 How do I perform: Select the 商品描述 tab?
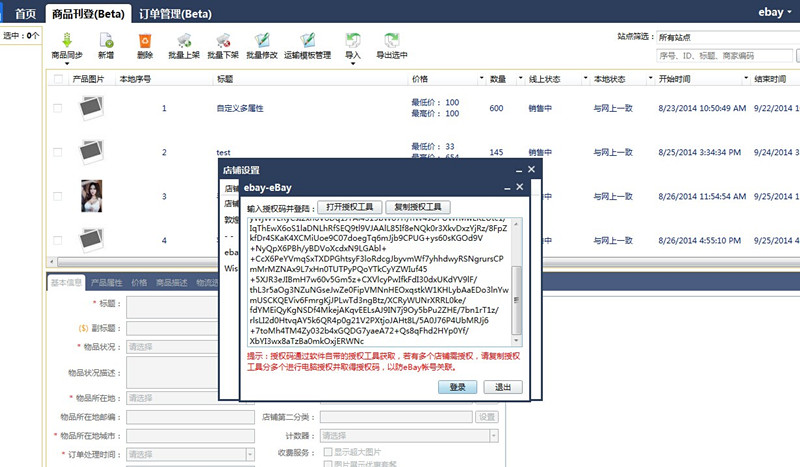tap(171, 282)
